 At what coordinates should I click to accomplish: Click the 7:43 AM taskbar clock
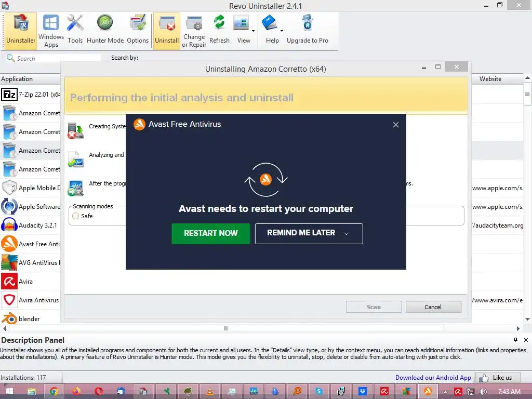pos(509,392)
